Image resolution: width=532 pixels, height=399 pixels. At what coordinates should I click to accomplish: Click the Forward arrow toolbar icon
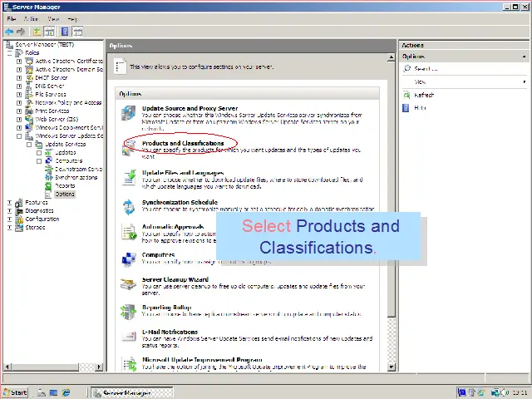tap(21, 32)
